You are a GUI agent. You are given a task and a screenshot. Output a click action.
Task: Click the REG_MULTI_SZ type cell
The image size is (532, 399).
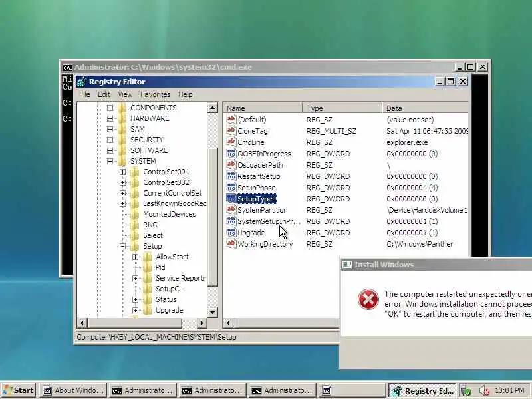pos(331,131)
